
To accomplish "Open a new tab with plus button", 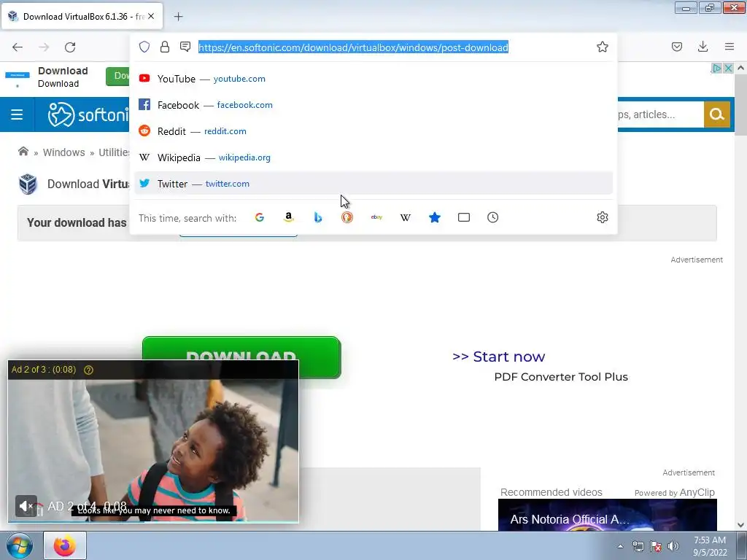I will [178, 17].
